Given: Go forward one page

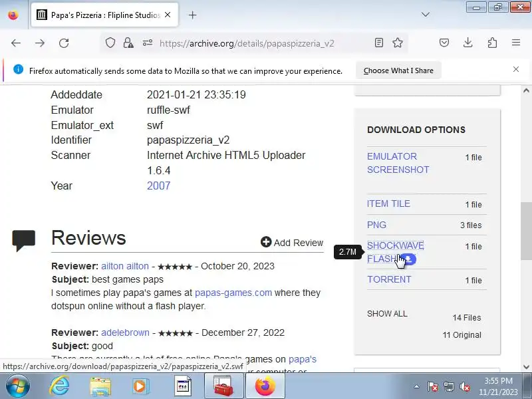Looking at the screenshot, I should 40,43.
